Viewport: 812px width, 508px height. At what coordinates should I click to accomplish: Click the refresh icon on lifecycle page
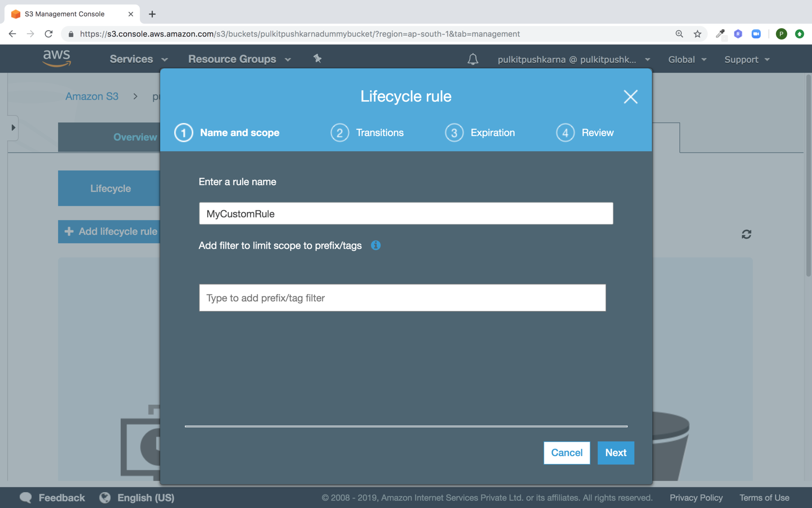point(746,234)
